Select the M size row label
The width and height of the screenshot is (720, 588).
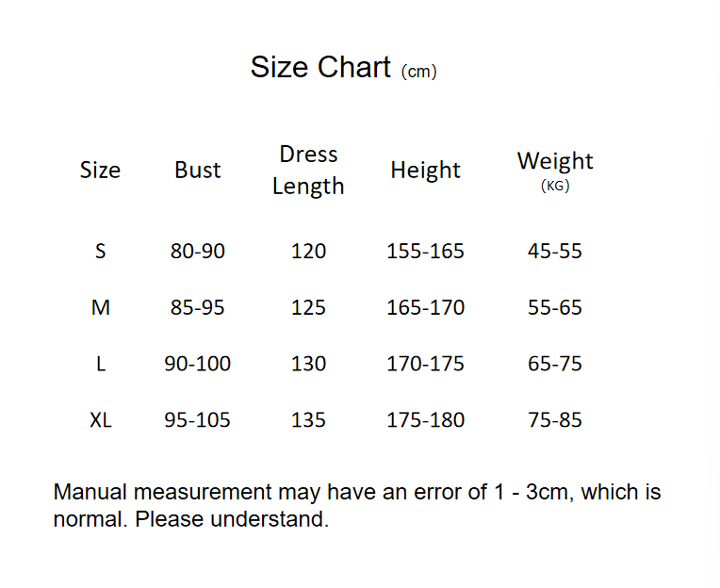[x=101, y=307]
